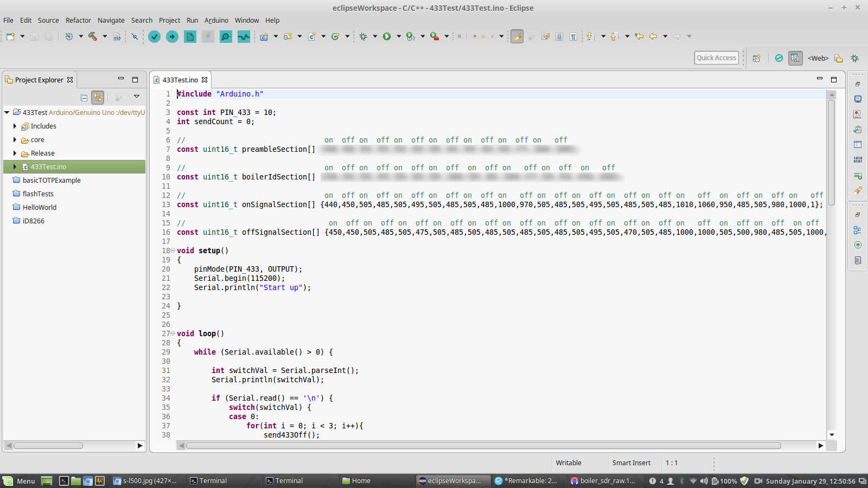Viewport: 868px width, 488px height.
Task: Toggle Show Whitespace Characters pilcrow button
Action: (573, 36)
